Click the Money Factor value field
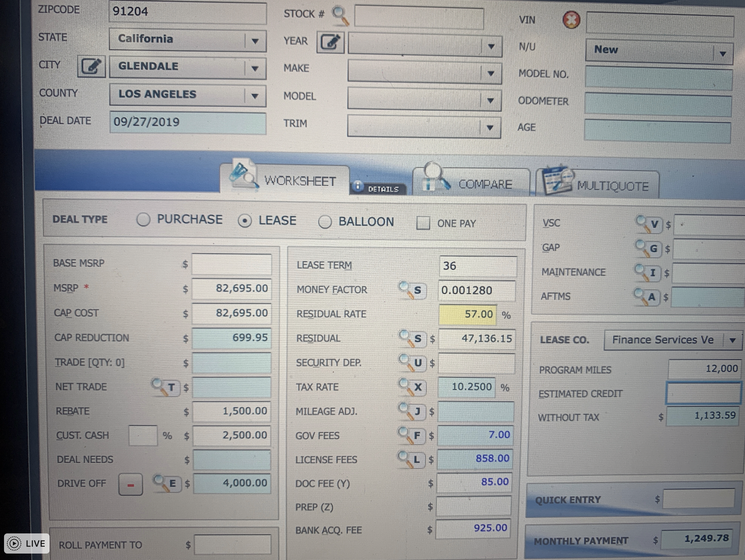This screenshot has width=745, height=560. pyautogui.click(x=477, y=291)
